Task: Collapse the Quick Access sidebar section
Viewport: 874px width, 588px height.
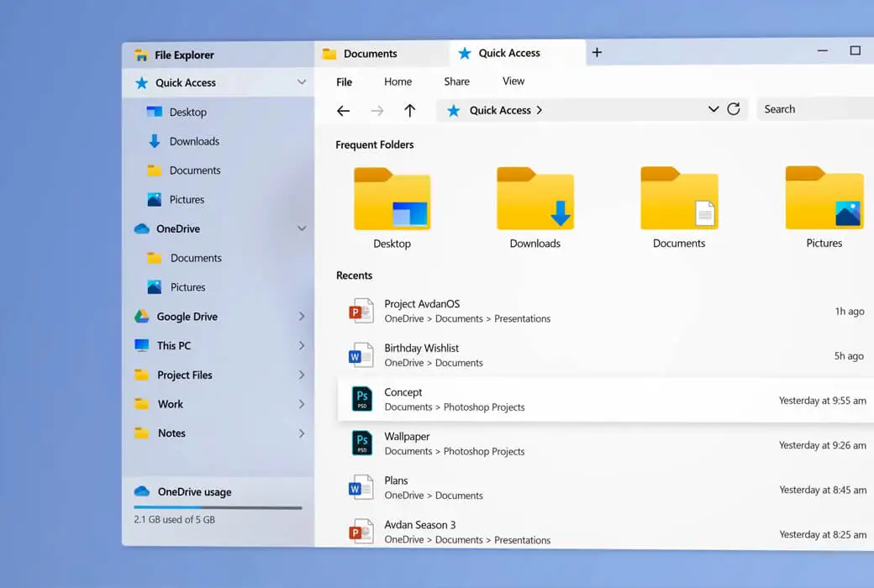Action: pyautogui.click(x=302, y=82)
